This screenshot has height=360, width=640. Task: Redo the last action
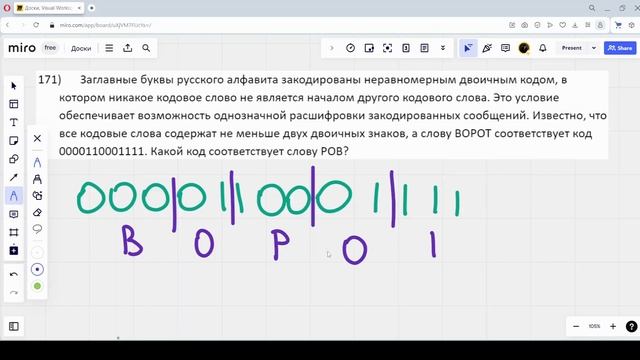tap(14, 292)
